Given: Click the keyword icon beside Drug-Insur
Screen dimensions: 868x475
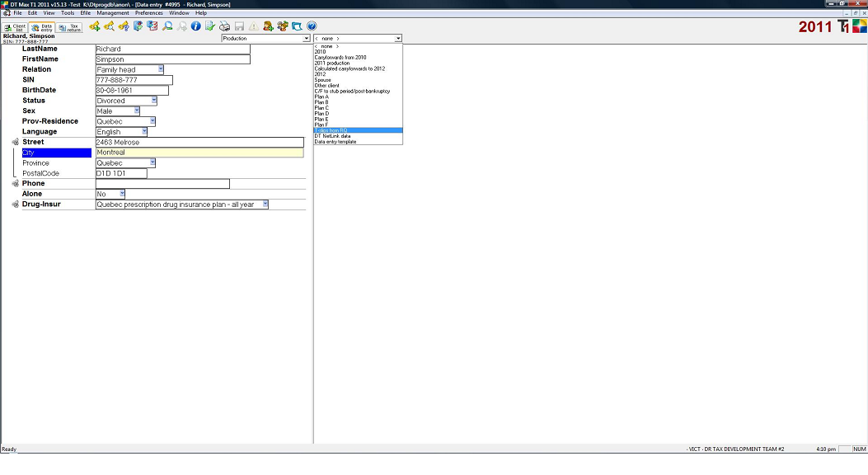Looking at the screenshot, I should point(16,205).
